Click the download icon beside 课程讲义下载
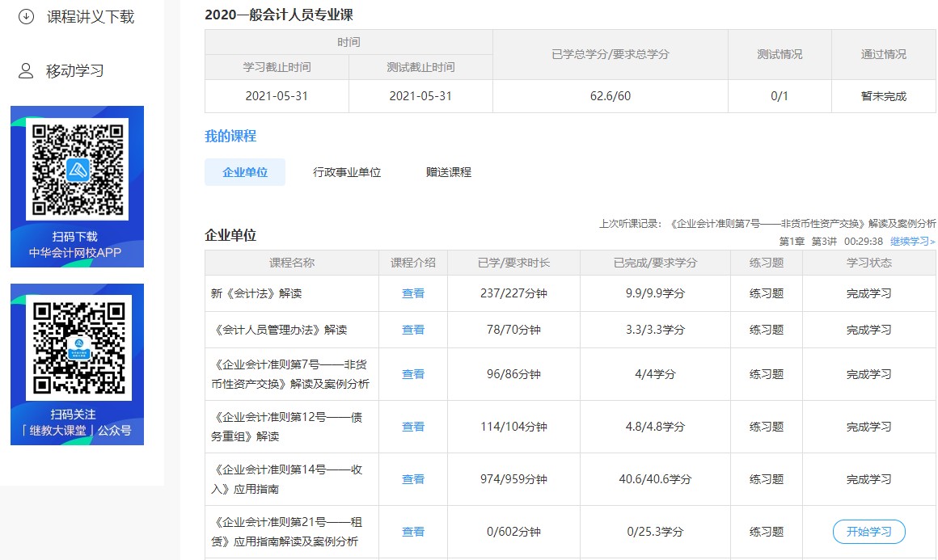938x560 pixels. 26,16
